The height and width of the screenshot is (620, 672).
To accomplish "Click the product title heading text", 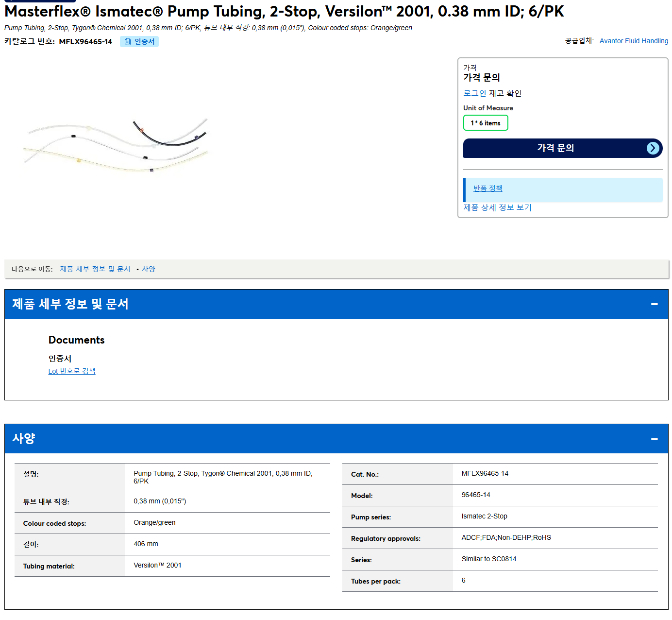I will (284, 11).
